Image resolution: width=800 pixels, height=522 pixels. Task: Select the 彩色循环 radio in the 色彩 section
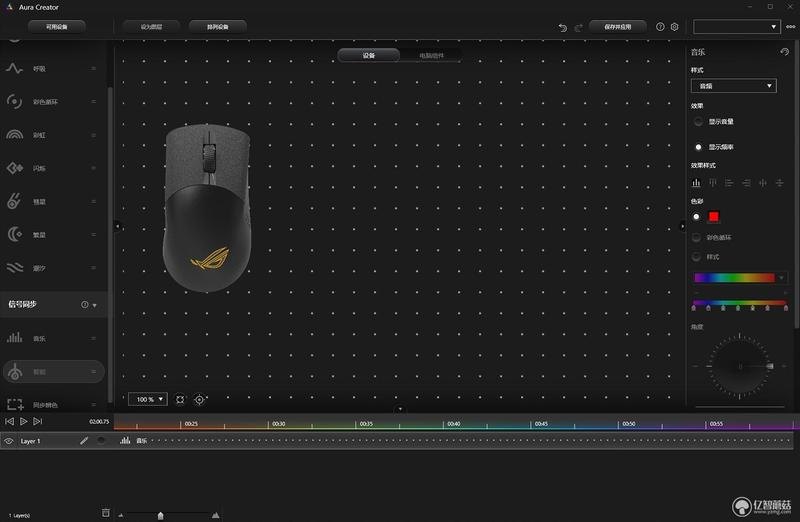coord(696,237)
